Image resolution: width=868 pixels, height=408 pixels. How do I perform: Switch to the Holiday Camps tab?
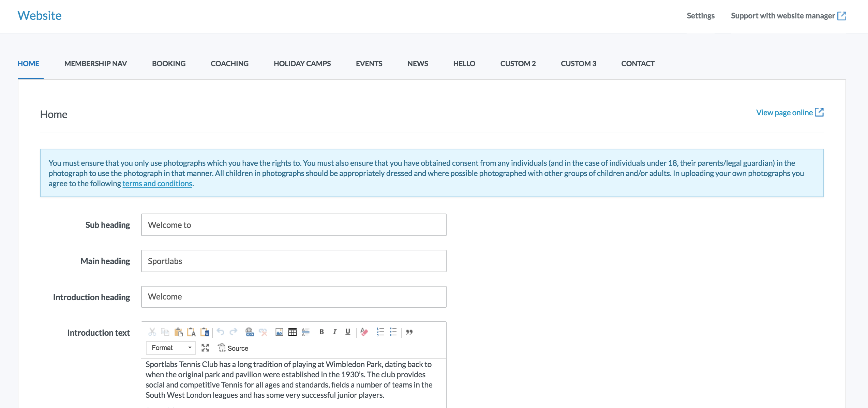click(302, 63)
